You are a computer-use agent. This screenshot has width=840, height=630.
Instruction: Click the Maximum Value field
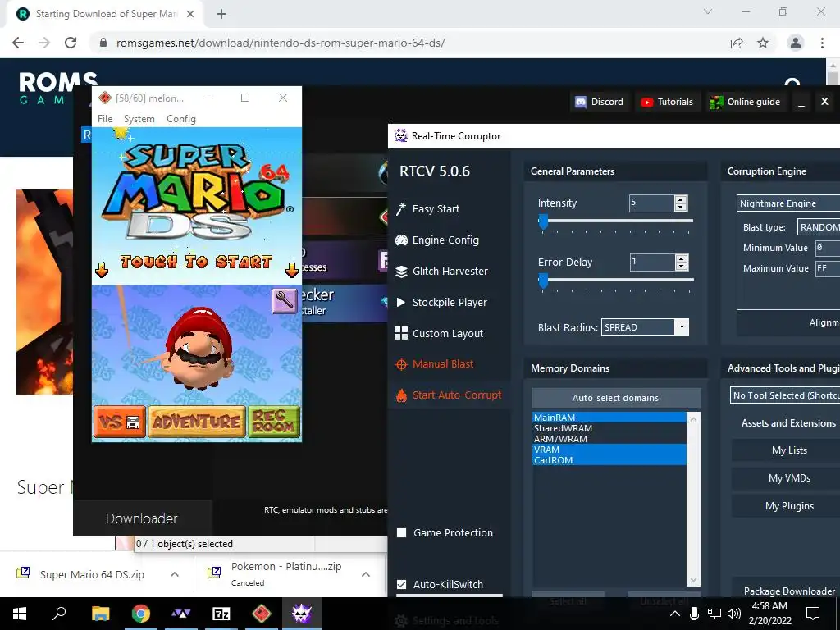828,268
